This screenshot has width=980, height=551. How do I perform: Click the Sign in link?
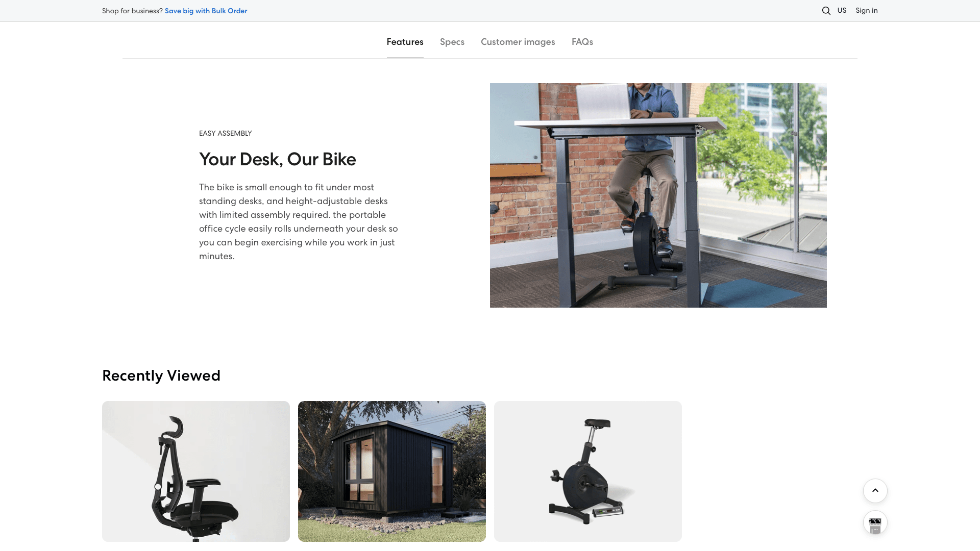pos(867,11)
